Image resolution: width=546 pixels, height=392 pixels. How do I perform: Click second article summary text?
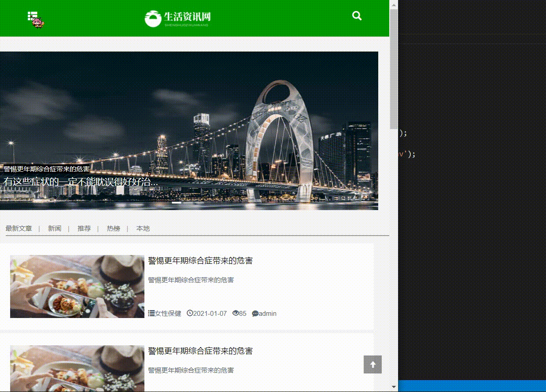pos(191,370)
